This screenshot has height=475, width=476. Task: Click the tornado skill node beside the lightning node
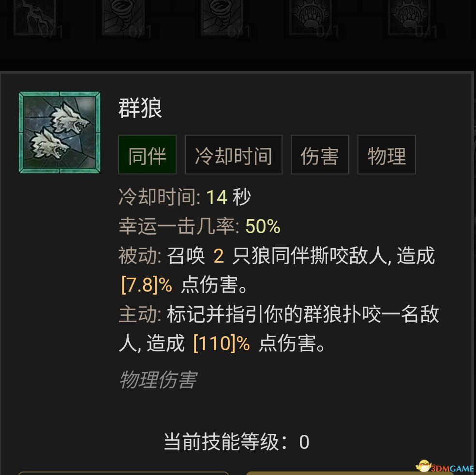[x=123, y=17]
